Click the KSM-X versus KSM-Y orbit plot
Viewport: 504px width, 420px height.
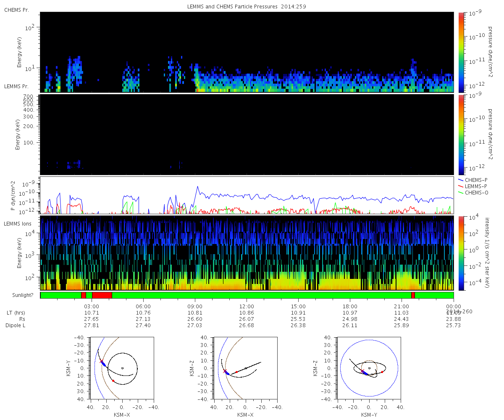(x=122, y=368)
